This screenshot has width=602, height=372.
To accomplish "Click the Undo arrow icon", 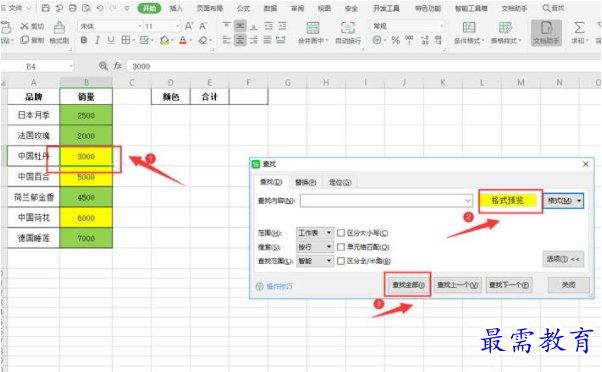I will tap(100, 8).
